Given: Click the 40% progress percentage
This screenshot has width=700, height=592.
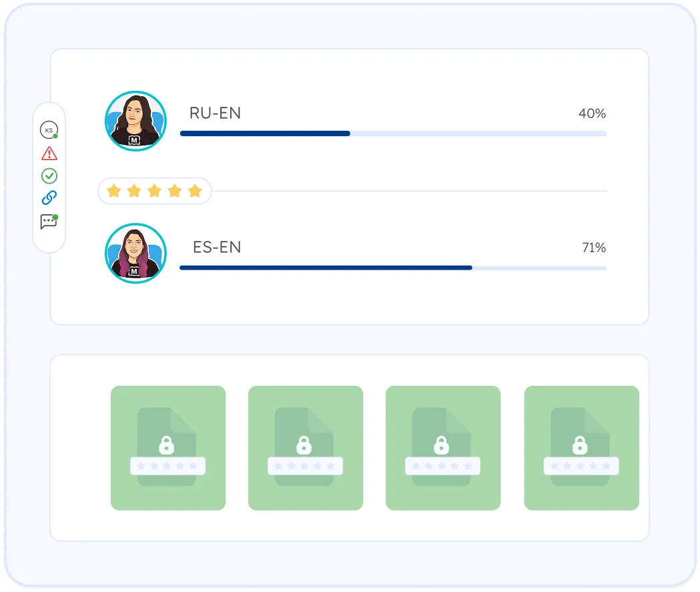Looking at the screenshot, I should tap(592, 114).
